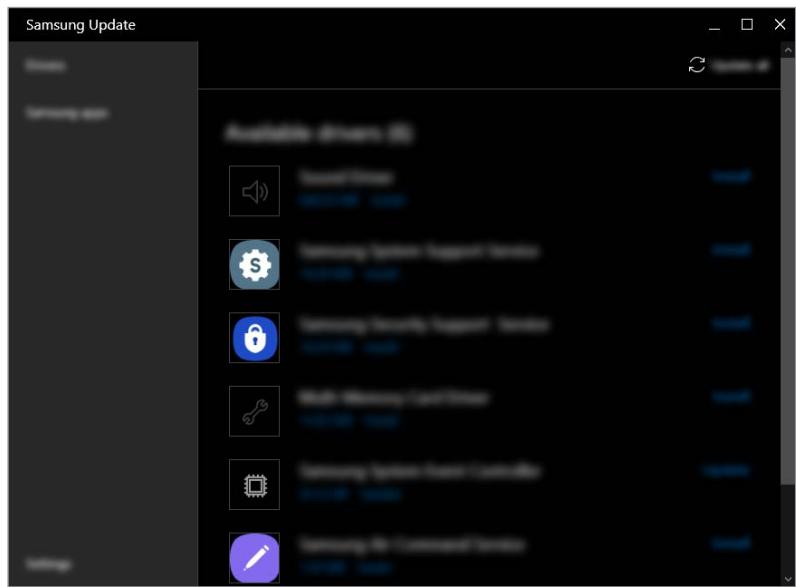796x587 pixels.
Task: Click the vertical scrollbar thumb
Action: [x=788, y=270]
